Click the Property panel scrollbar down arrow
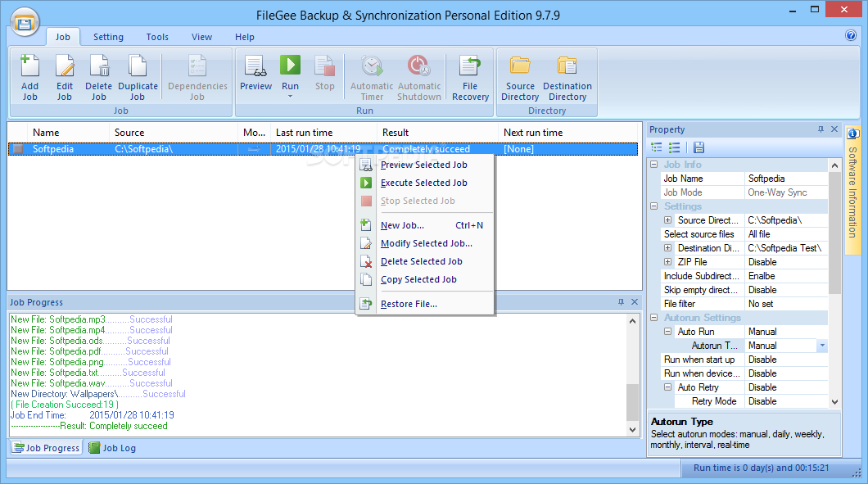 pyautogui.click(x=834, y=402)
